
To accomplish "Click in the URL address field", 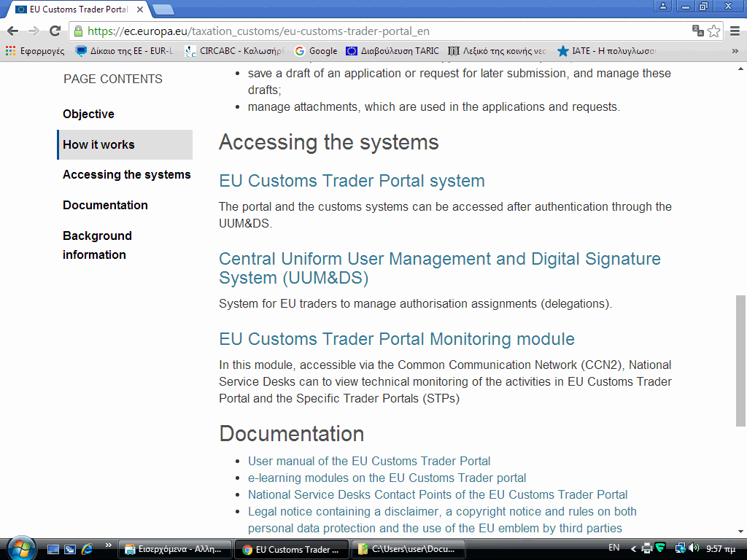I will (x=379, y=31).
